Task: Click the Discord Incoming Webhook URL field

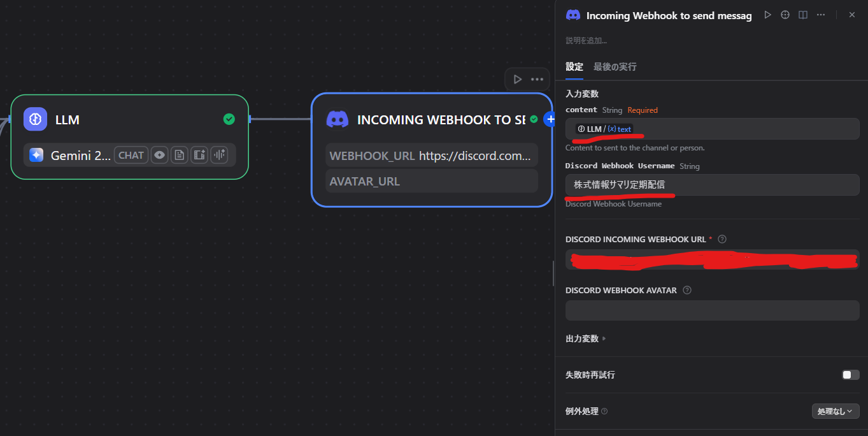Action: pos(713,259)
